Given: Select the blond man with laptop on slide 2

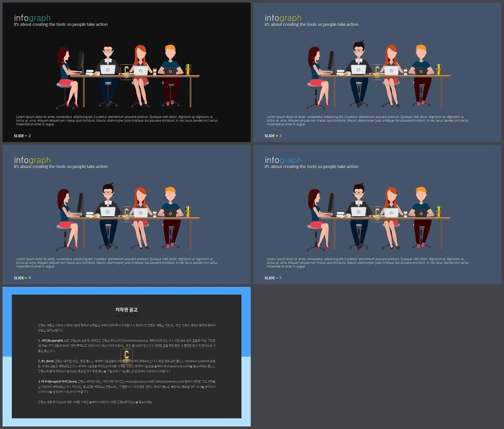Looking at the screenshot, I should click(x=171, y=75).
